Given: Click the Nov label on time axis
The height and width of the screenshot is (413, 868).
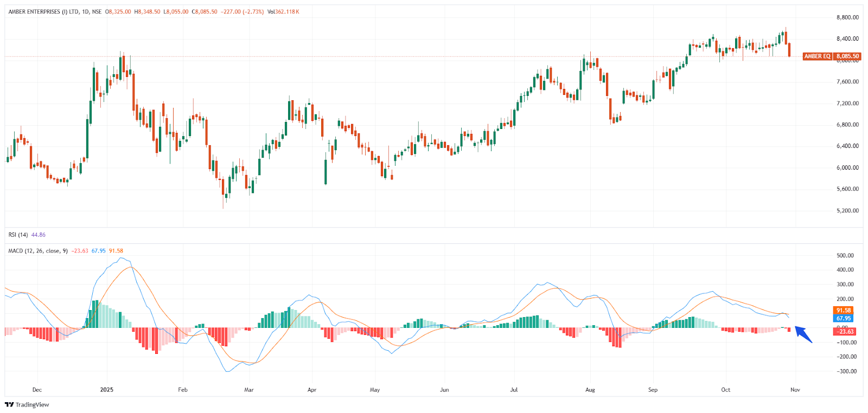Looking at the screenshot, I should coord(795,390).
